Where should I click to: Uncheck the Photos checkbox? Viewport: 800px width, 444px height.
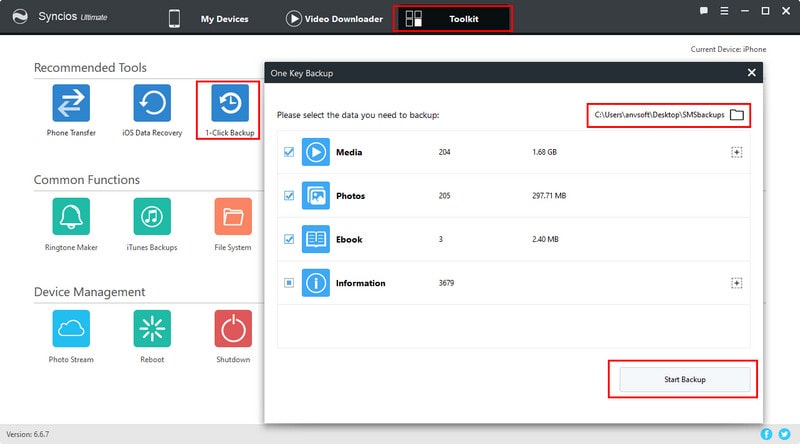[x=289, y=196]
